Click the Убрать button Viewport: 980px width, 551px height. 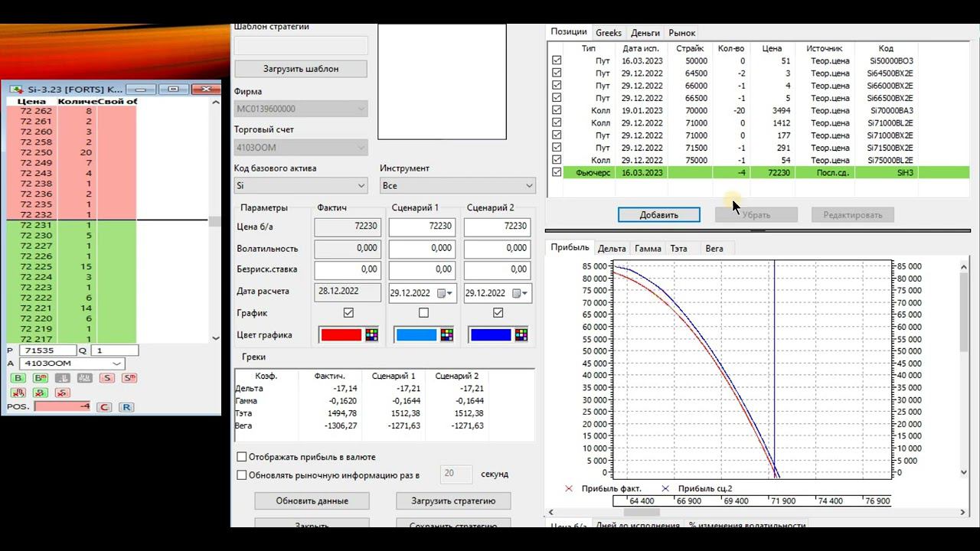[756, 215]
